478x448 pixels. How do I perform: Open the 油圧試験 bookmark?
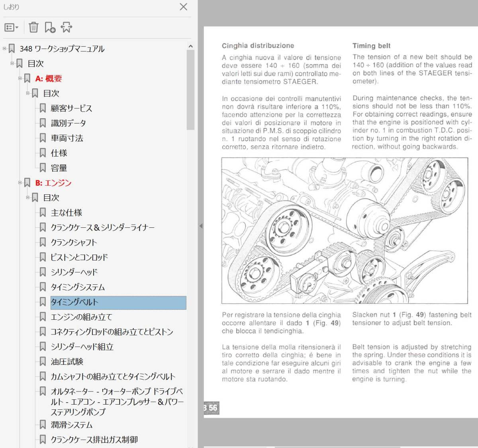pyautogui.click(x=67, y=362)
